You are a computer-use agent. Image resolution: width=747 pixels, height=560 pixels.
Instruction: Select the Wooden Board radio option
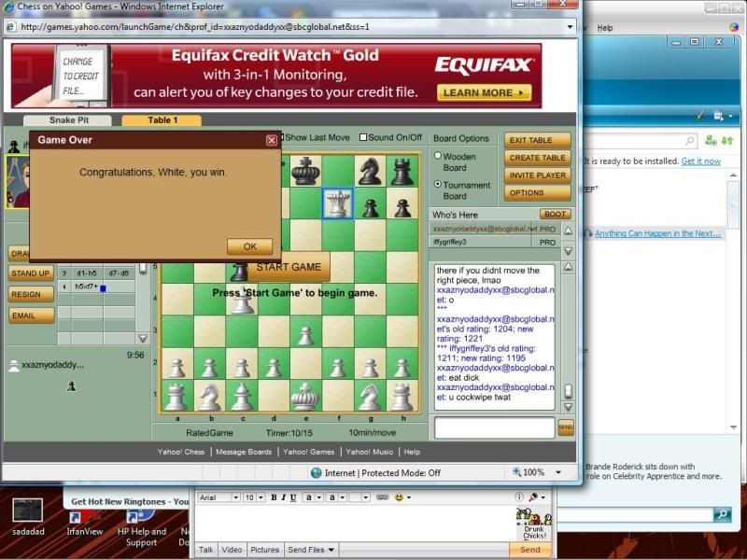(x=437, y=156)
